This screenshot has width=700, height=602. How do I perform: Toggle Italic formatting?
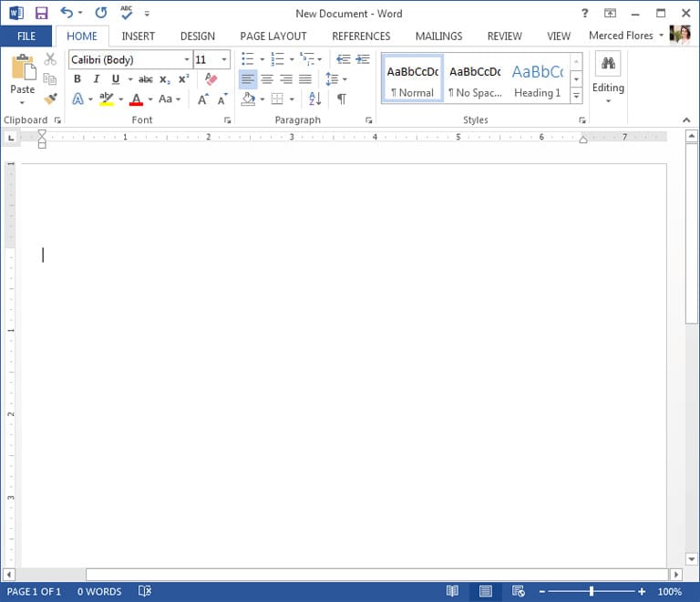pos(97,79)
